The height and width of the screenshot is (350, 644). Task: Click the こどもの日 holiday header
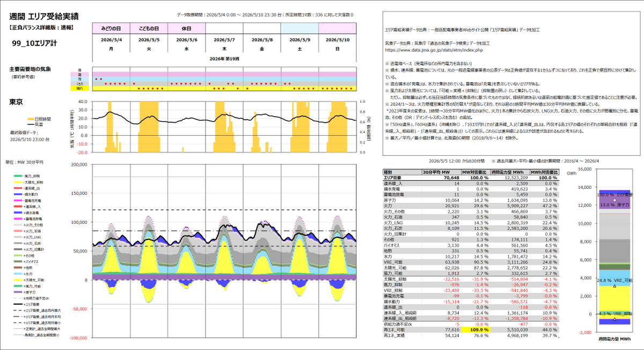149,28
